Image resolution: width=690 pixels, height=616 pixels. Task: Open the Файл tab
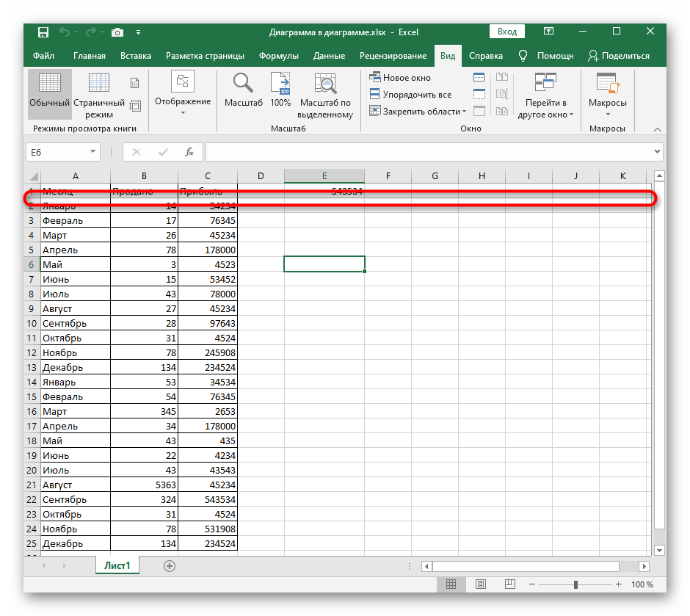coord(43,56)
